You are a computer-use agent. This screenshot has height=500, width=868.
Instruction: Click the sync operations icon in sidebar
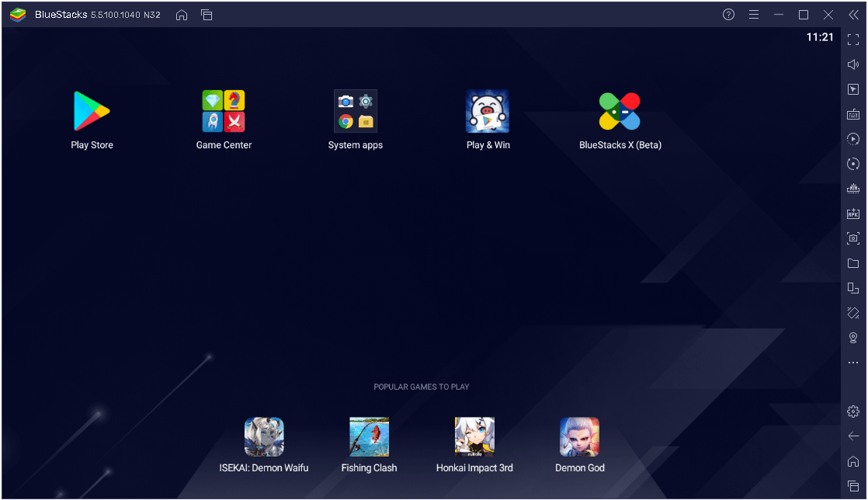coord(853,164)
